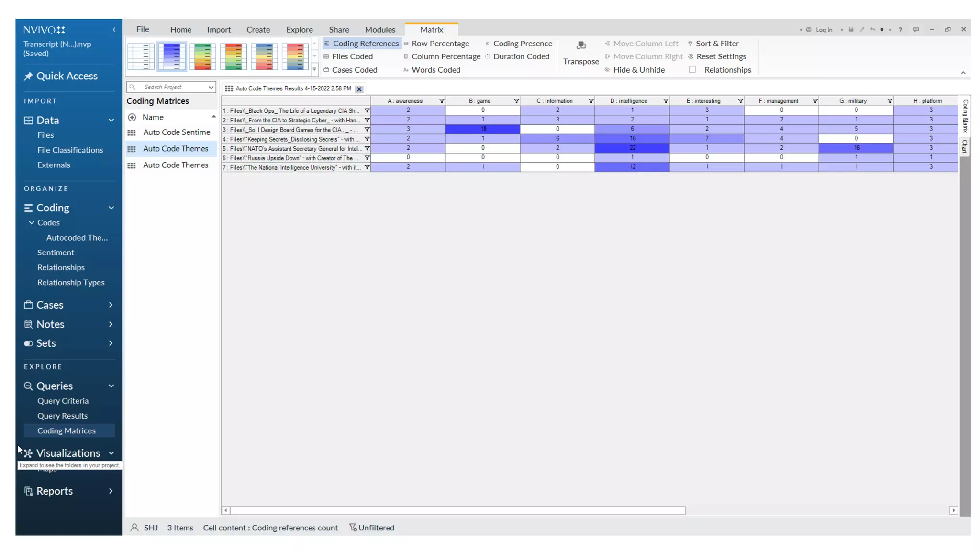Image resolution: width=980 pixels, height=551 pixels.
Task: Click the Sort & Filter icon
Action: 690,44
